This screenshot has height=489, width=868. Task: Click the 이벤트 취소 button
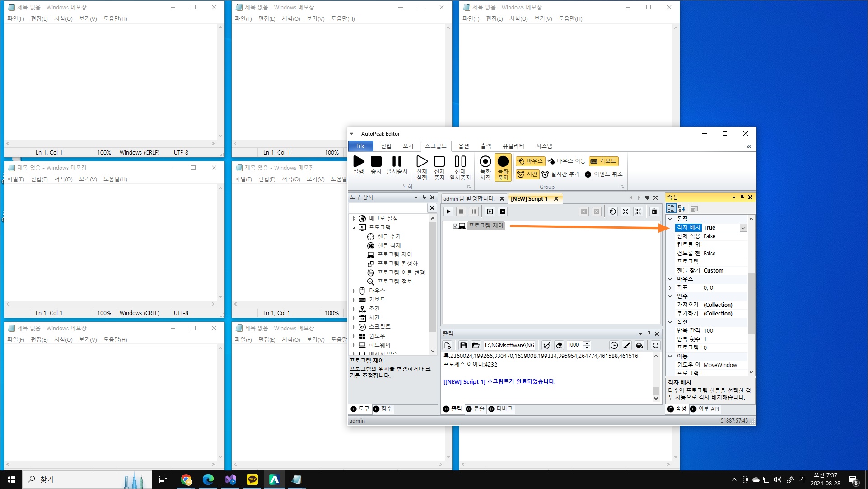tap(603, 174)
